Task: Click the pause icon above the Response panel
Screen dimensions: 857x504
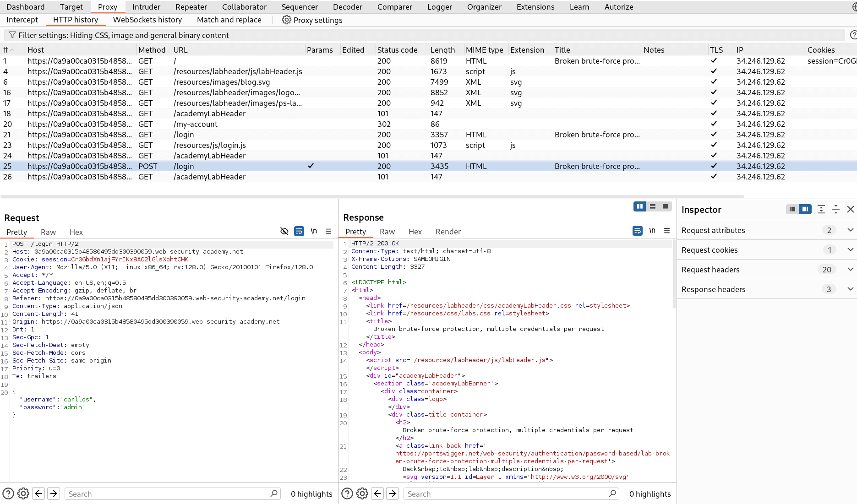Action: point(639,206)
